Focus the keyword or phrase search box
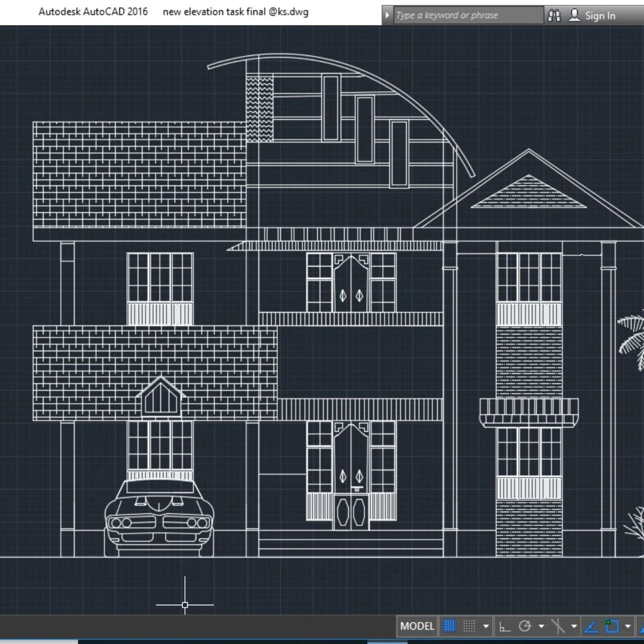 click(468, 16)
